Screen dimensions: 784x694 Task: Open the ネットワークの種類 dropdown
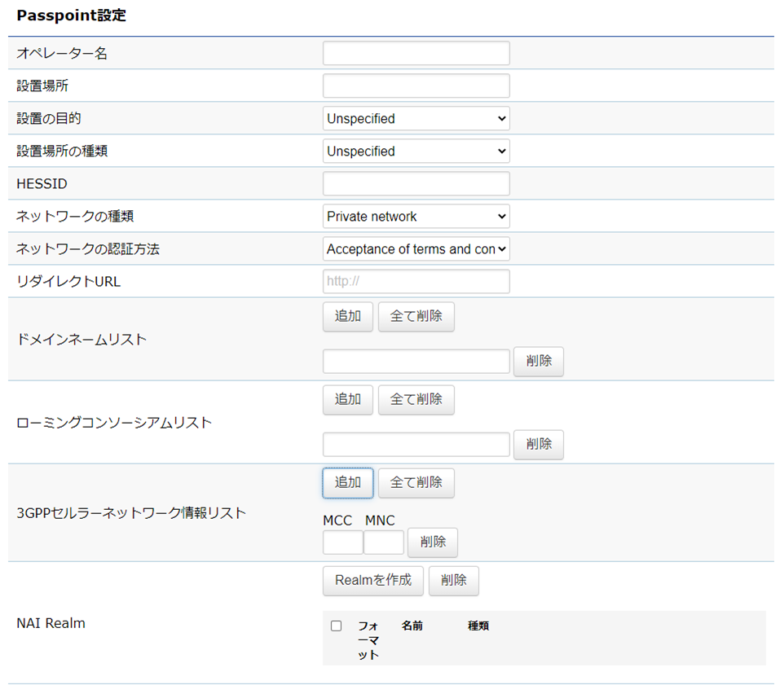coord(416,217)
